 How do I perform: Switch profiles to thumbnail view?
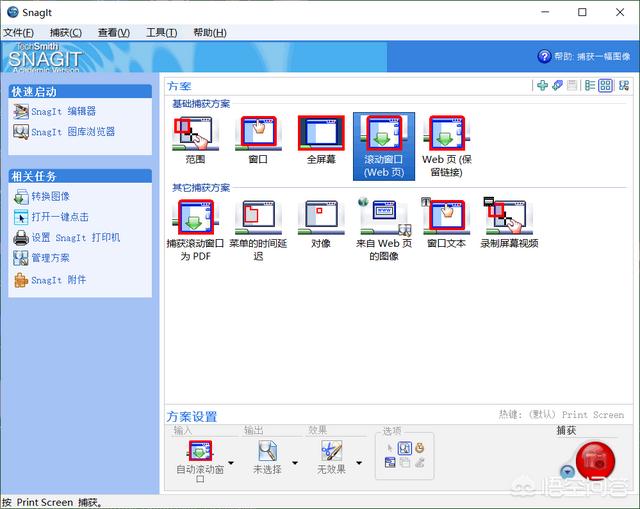pos(605,85)
